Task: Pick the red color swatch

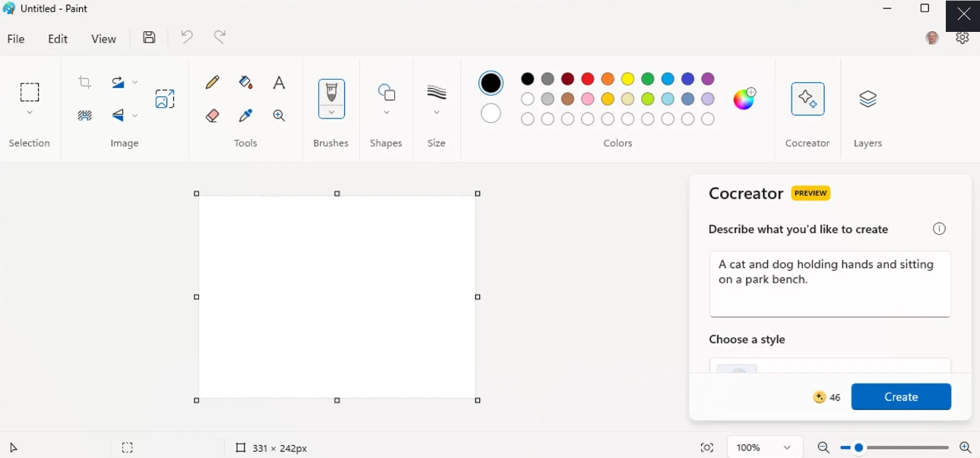Action: pos(588,79)
